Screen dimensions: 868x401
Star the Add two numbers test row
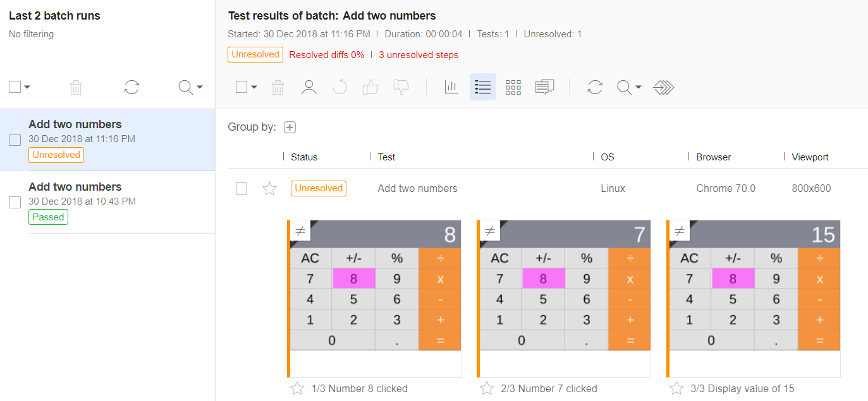point(269,188)
